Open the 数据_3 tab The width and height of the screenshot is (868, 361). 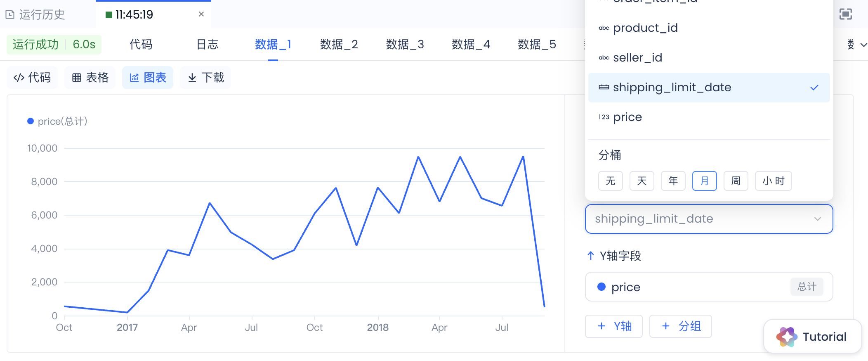[x=405, y=45]
